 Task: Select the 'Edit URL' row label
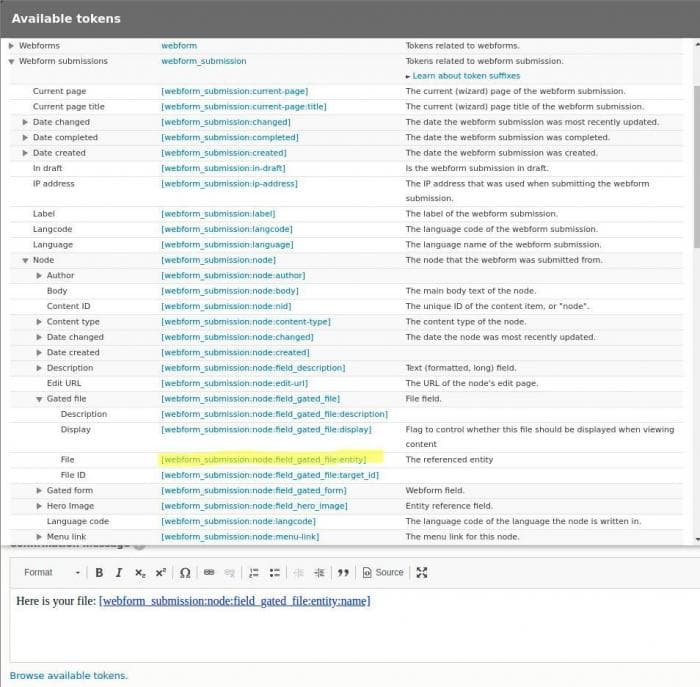pos(64,383)
